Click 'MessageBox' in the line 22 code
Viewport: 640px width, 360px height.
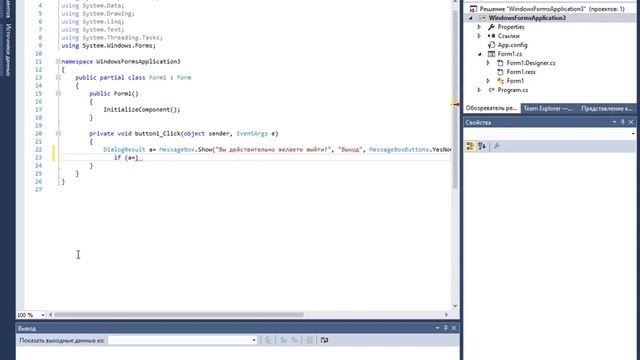click(x=177, y=150)
